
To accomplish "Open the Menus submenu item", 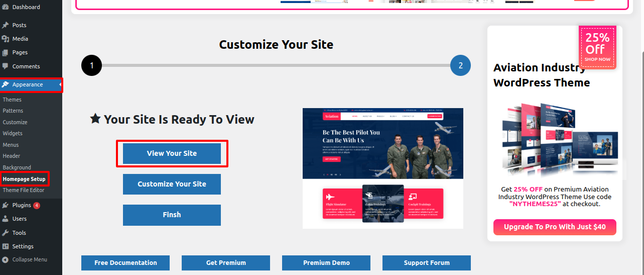I will 11,145.
